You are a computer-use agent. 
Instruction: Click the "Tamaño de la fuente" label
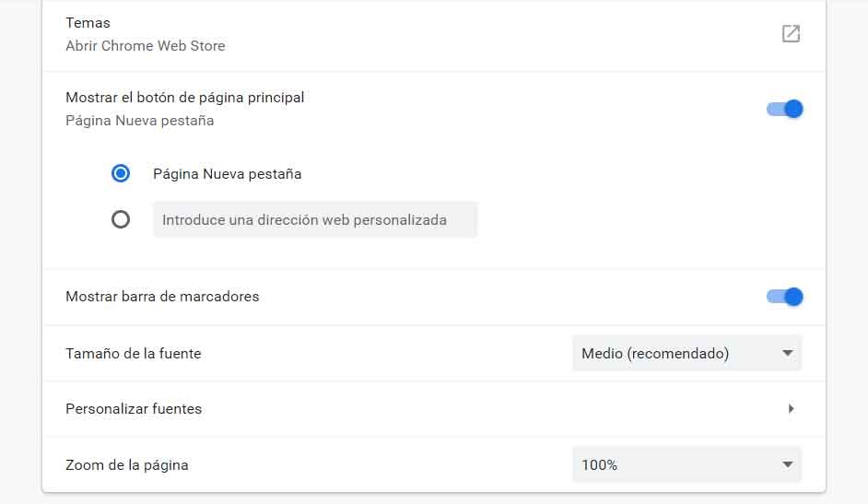coord(133,353)
